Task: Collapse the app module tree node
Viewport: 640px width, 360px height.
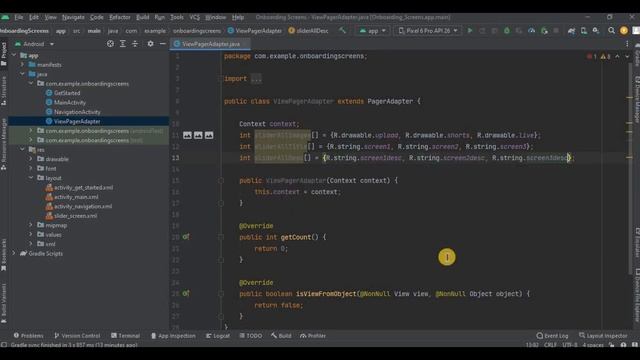Action: 14,55
